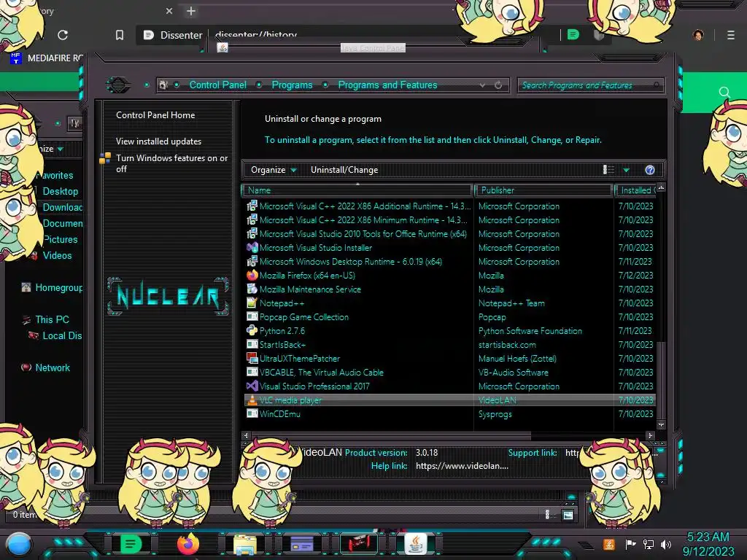The height and width of the screenshot is (560, 747).
Task: Select Microsoft Visual C++ 2022 X86 Additional Runtime
Action: (365, 206)
